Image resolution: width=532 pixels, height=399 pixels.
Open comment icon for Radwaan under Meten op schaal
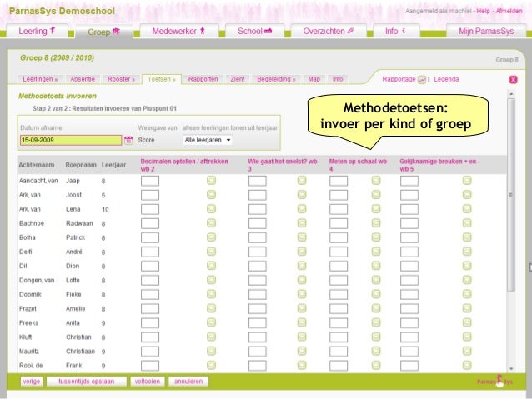pyautogui.click(x=376, y=223)
